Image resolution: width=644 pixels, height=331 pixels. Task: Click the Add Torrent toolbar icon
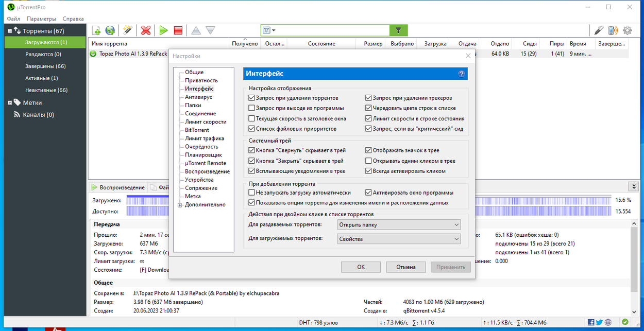[x=96, y=30]
